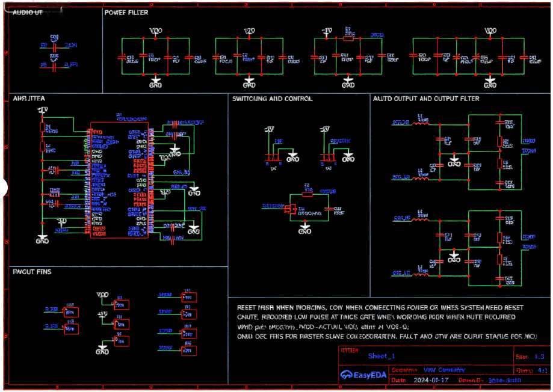Viewport: 553px width, 392px height.
Task: Select series resistor in third power filter
Action: (x=348, y=38)
